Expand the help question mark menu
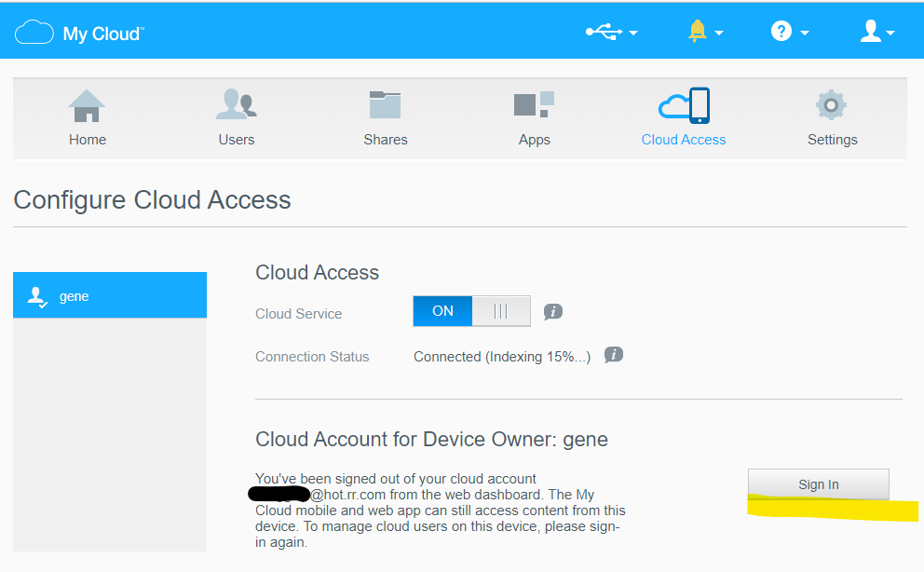 tap(789, 33)
